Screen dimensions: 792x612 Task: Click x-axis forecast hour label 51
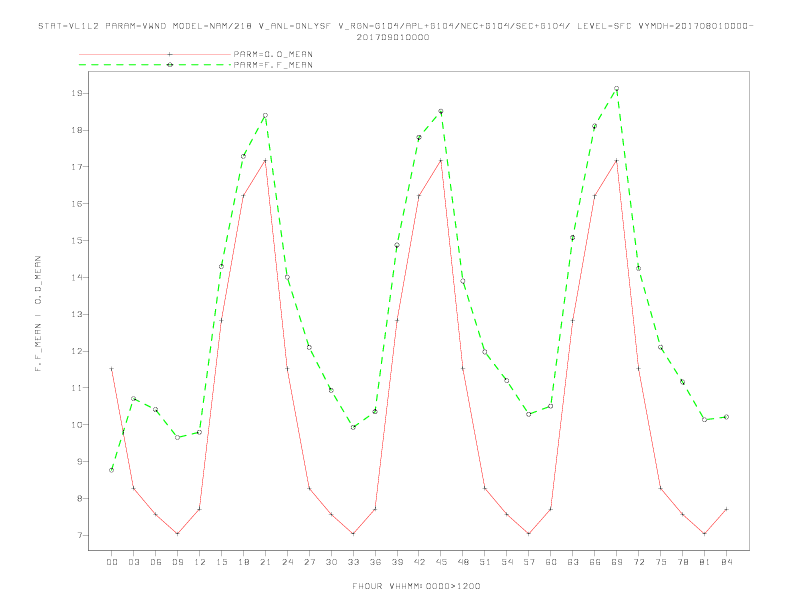[x=485, y=562]
